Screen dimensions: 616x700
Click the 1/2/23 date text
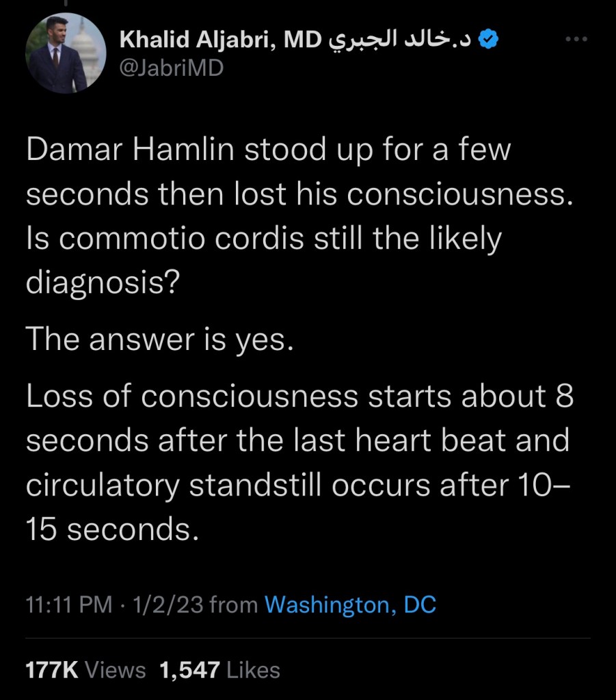click(x=170, y=604)
